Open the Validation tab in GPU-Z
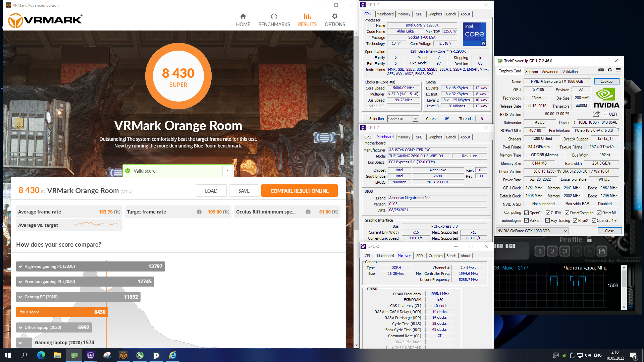The height and width of the screenshot is (362, 644). coord(570,72)
